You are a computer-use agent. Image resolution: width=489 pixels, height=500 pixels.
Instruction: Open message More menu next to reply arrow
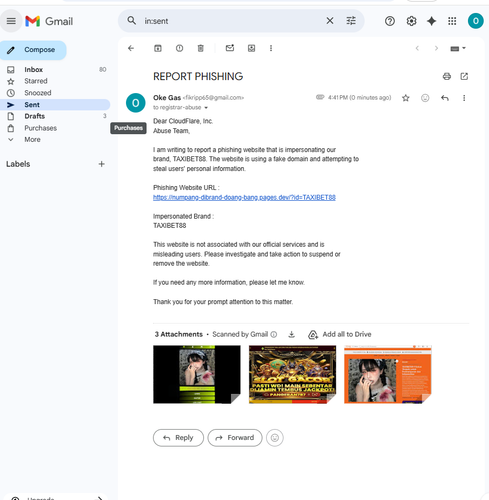[x=464, y=98]
